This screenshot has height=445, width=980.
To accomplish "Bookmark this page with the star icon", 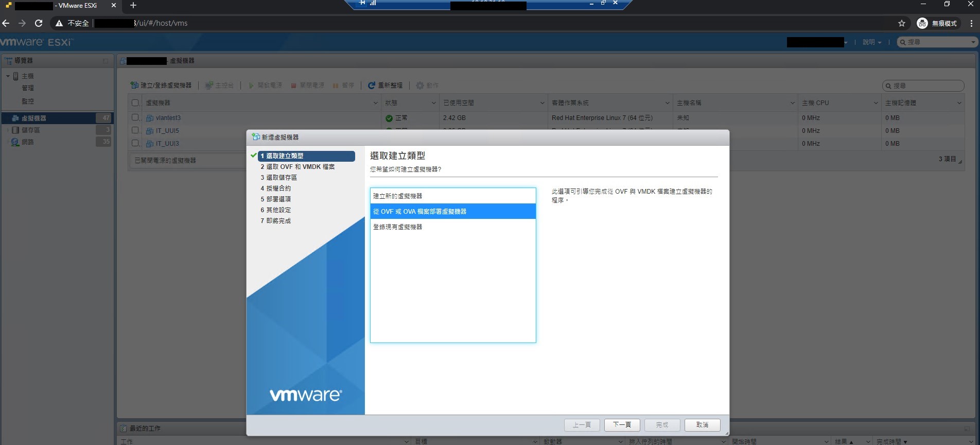I will (x=901, y=23).
